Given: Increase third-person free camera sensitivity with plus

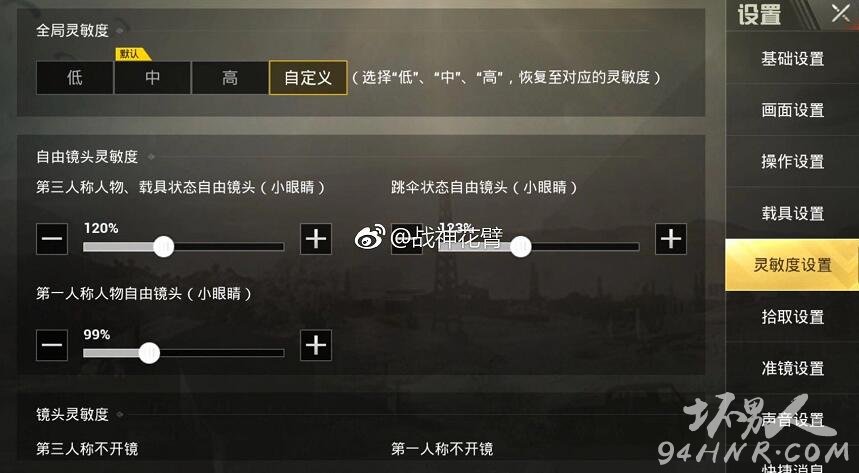Looking at the screenshot, I should coord(316,239).
